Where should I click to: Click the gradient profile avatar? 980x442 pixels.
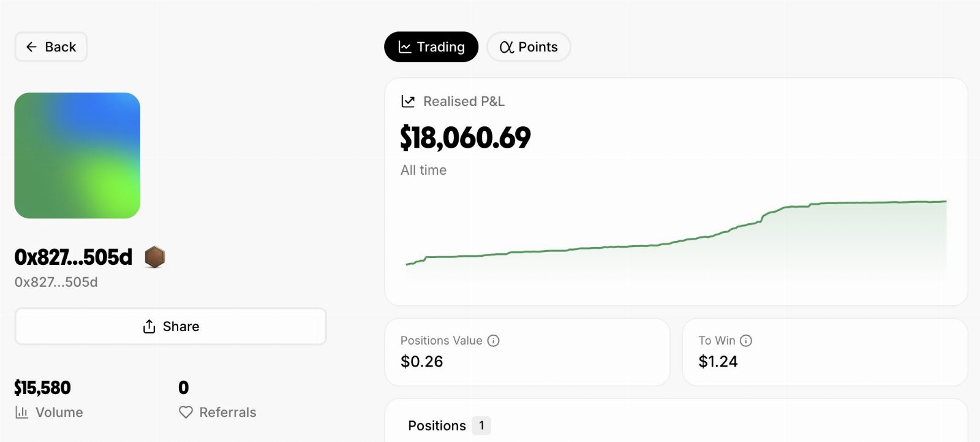(x=77, y=156)
